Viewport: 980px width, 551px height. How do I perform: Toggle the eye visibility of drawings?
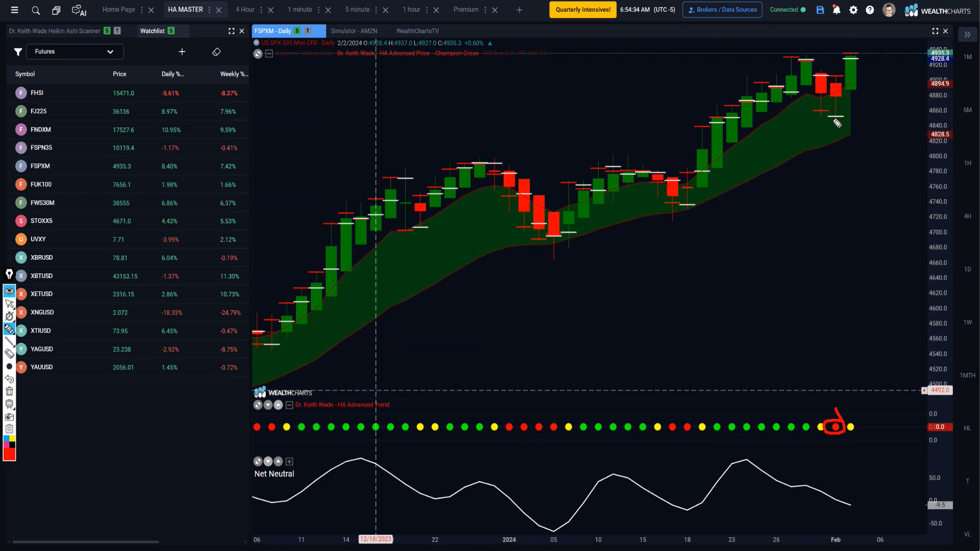9,291
